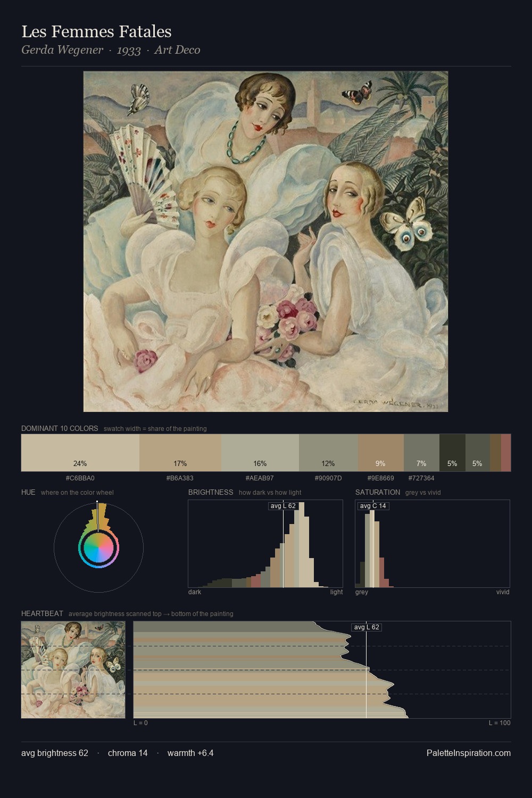Click the 'HUE' section heading

pyautogui.click(x=28, y=492)
